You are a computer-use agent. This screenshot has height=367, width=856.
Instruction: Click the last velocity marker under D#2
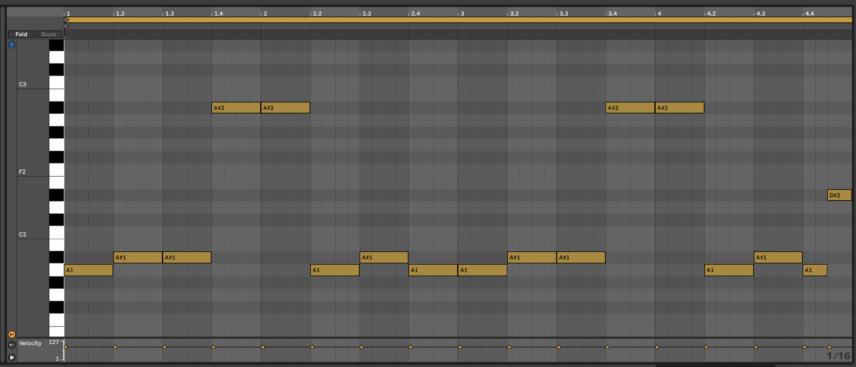click(829, 347)
